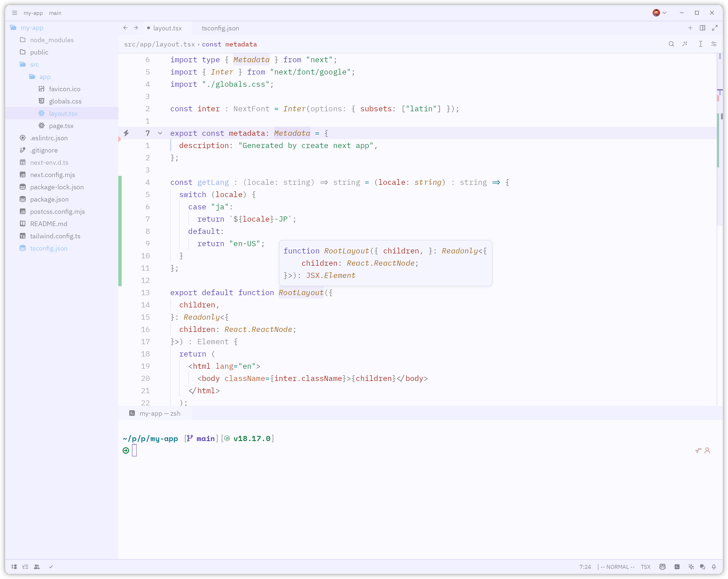
Task: Go forward with the right arrow
Action: tap(136, 28)
